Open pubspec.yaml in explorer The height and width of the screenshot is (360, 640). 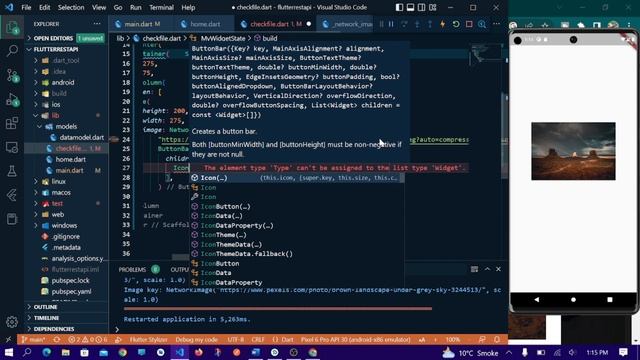(71, 291)
